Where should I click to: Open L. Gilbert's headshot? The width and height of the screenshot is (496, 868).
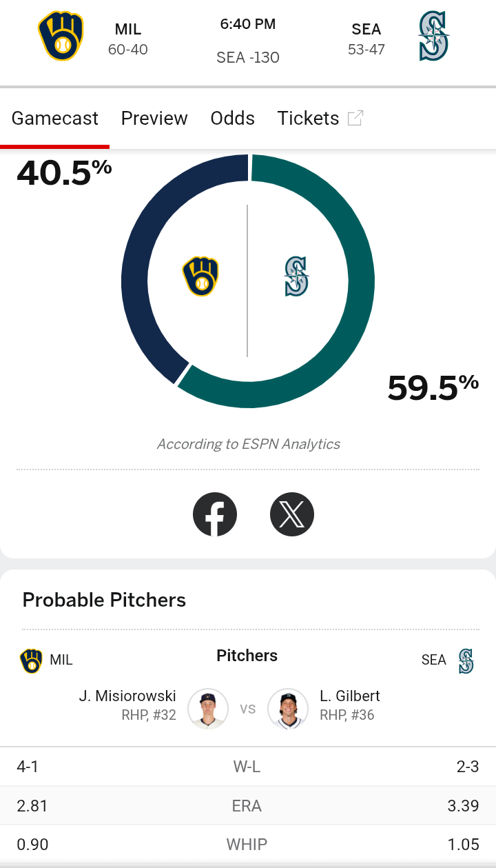[287, 708]
